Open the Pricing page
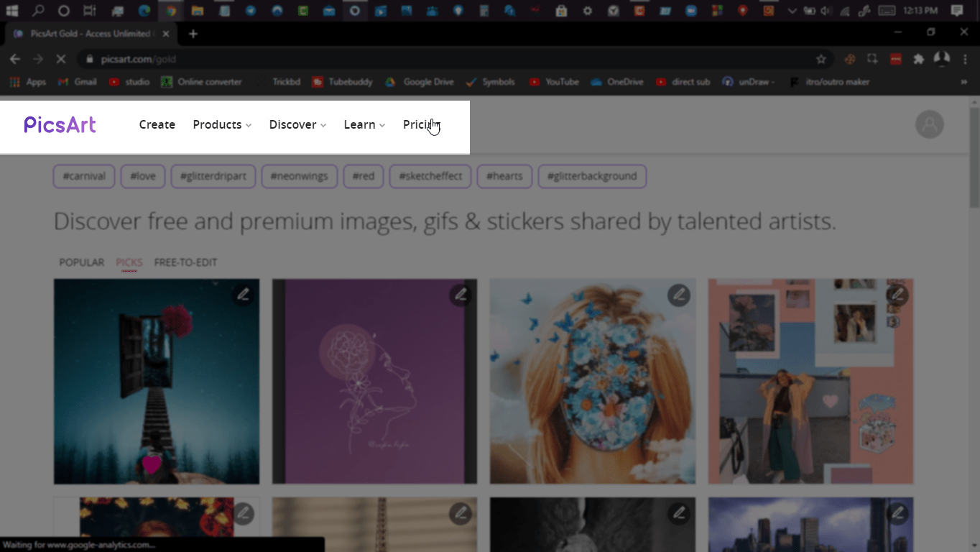 [421, 124]
